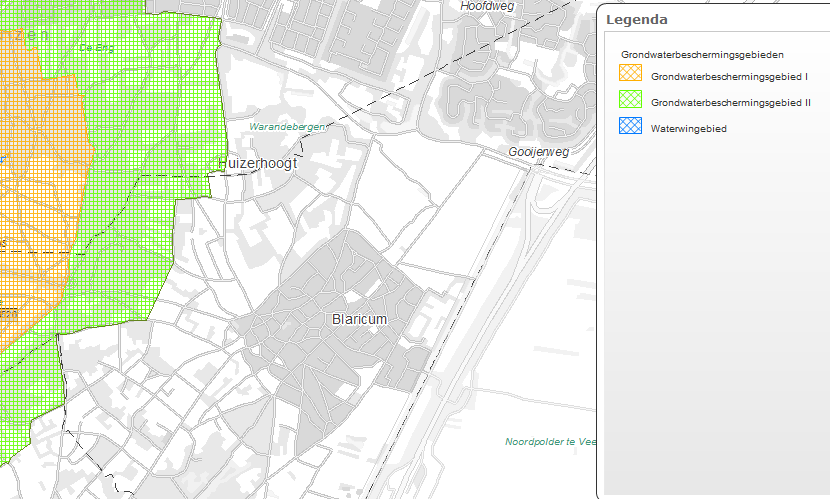The width and height of the screenshot is (830, 499).
Task: Click the green Grondwaterbeschermingsgebied II swatch
Action: [x=629, y=101]
